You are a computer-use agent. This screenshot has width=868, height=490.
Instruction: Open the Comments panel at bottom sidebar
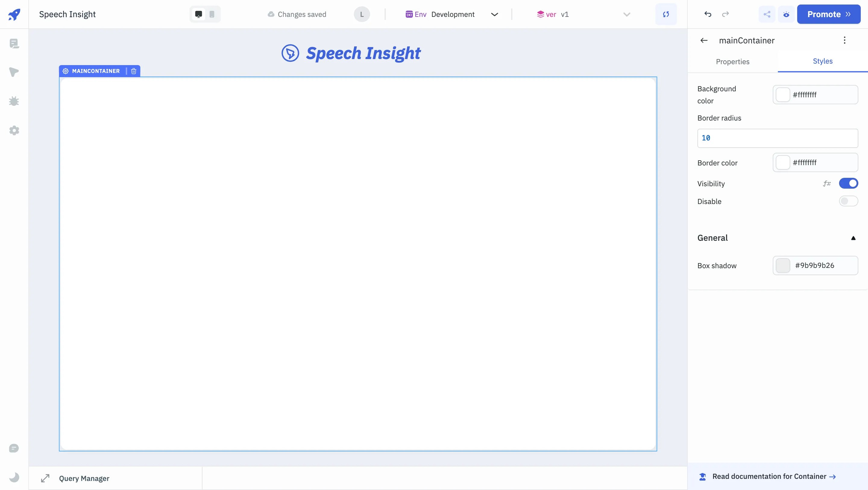pyautogui.click(x=14, y=448)
